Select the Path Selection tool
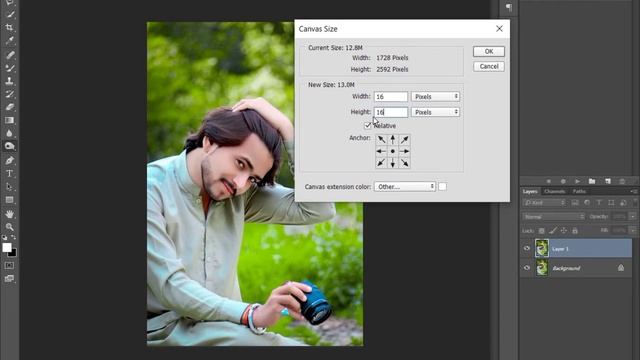The image size is (640, 360). pyautogui.click(x=9, y=187)
